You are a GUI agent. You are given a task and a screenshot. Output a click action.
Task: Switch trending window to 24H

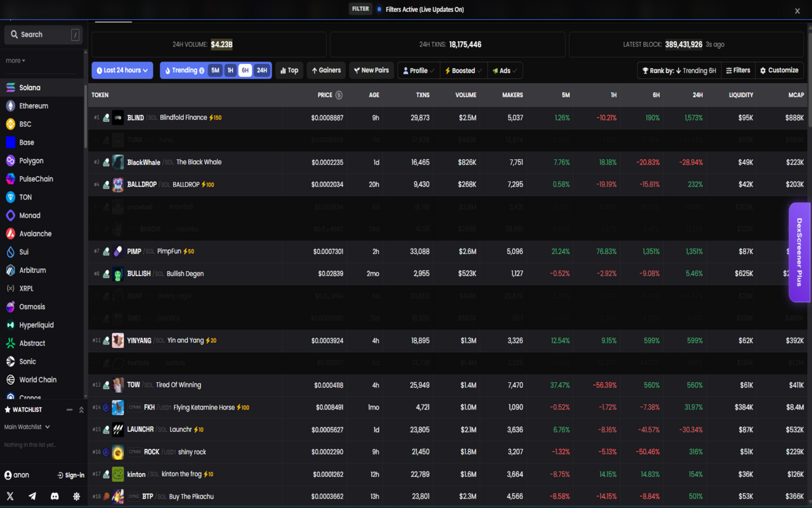261,70
